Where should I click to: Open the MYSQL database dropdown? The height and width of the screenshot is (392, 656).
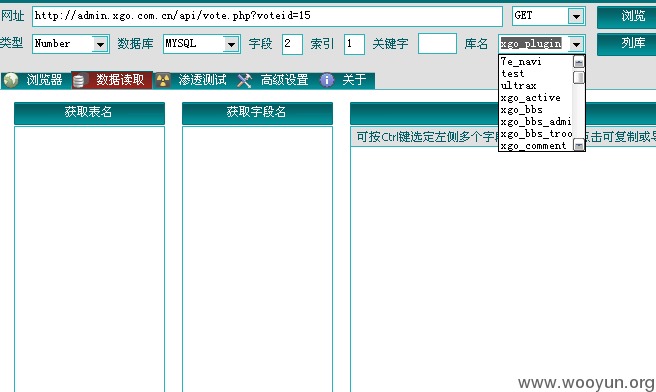[x=231, y=44]
